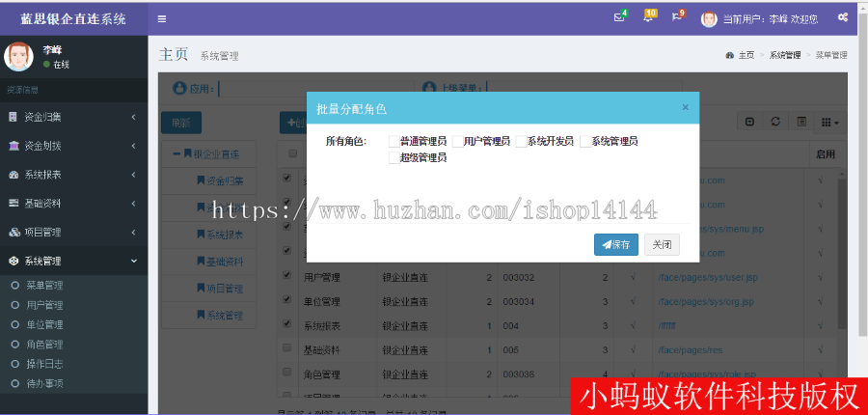This screenshot has width=868, height=415.
Task: Uncheck the 单位管理 row checkbox
Action: click(x=286, y=299)
